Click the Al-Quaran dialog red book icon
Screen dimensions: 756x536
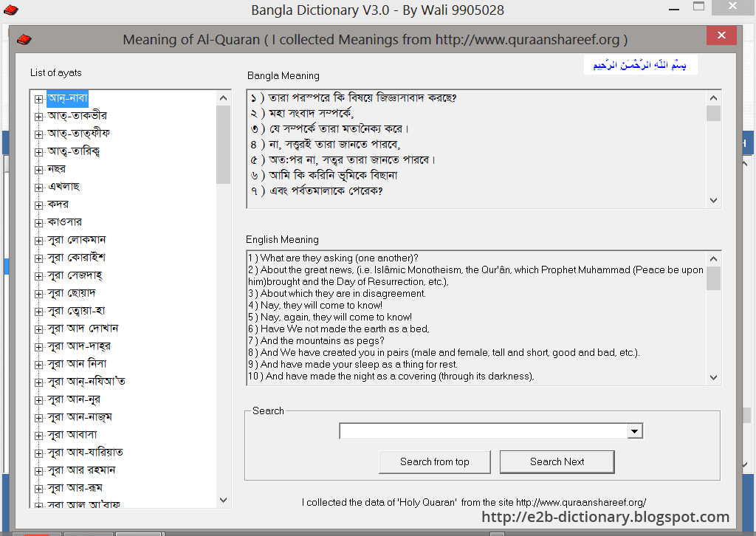24,40
